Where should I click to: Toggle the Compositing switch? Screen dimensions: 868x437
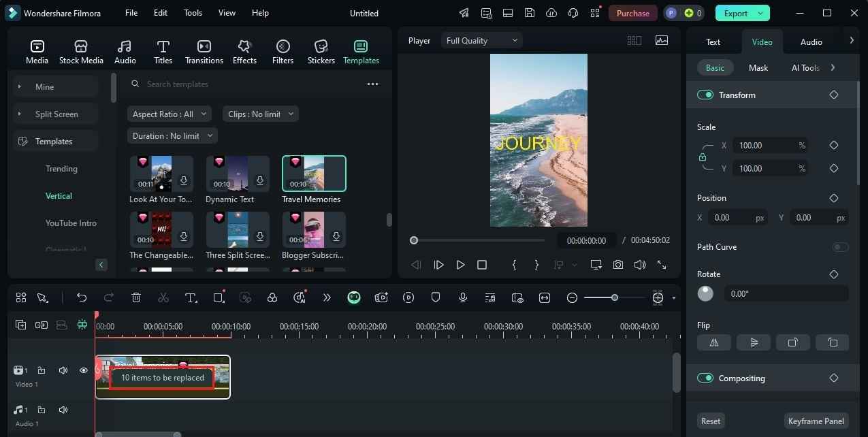tap(705, 378)
